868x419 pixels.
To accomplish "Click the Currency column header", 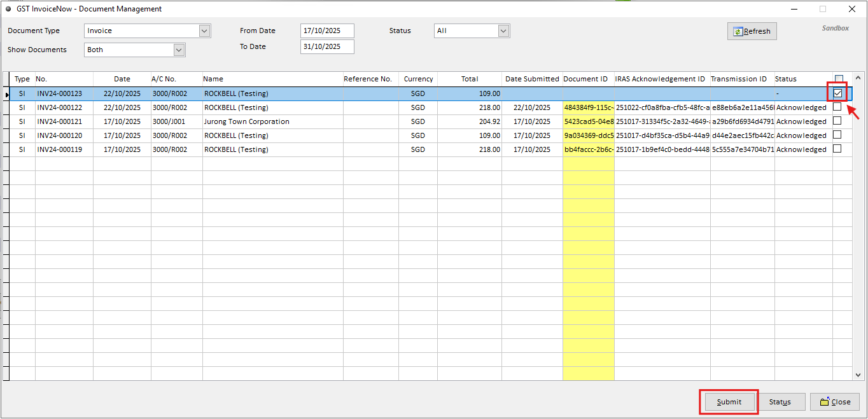I will [x=418, y=79].
